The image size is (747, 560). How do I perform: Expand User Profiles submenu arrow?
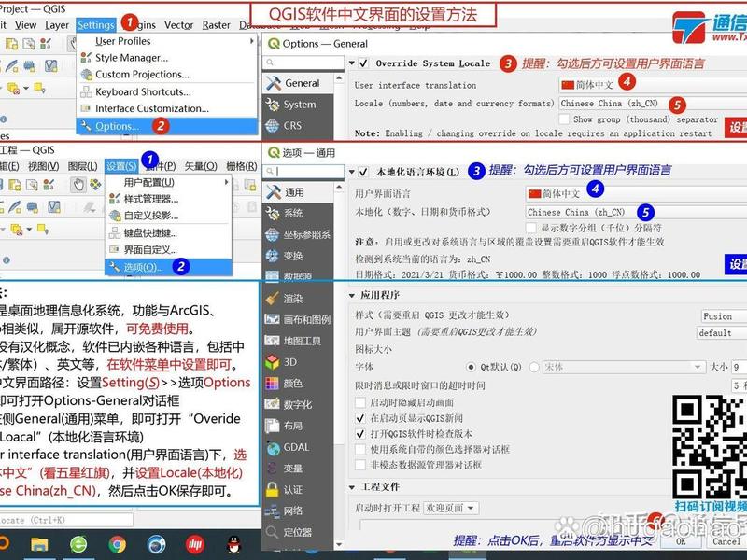tap(251, 41)
